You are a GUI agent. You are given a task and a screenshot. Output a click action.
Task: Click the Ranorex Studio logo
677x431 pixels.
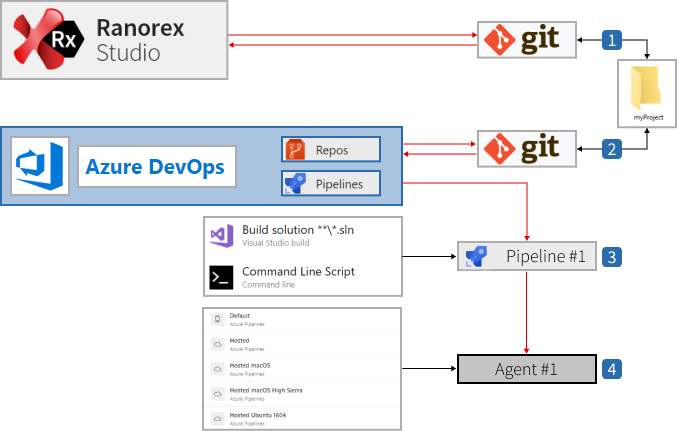pyautogui.click(x=50, y=40)
